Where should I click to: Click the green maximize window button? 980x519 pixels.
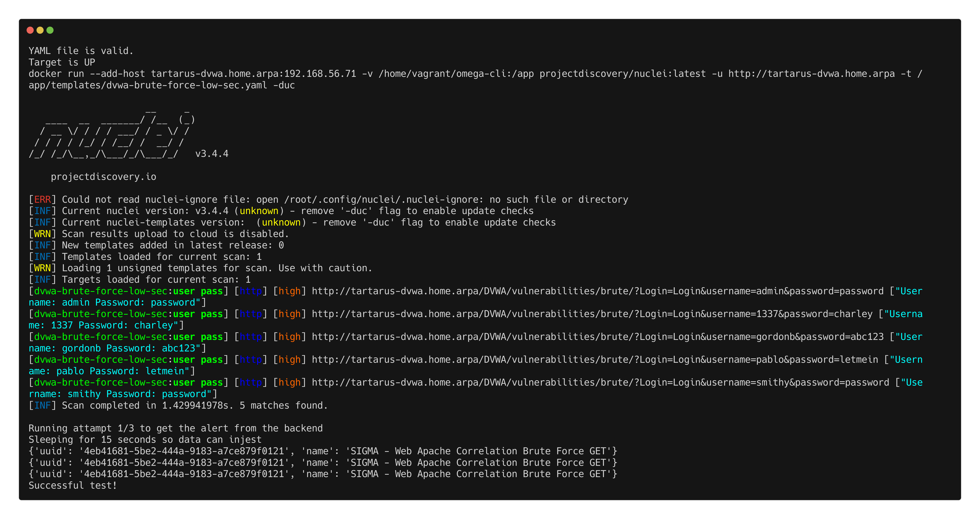[x=50, y=30]
